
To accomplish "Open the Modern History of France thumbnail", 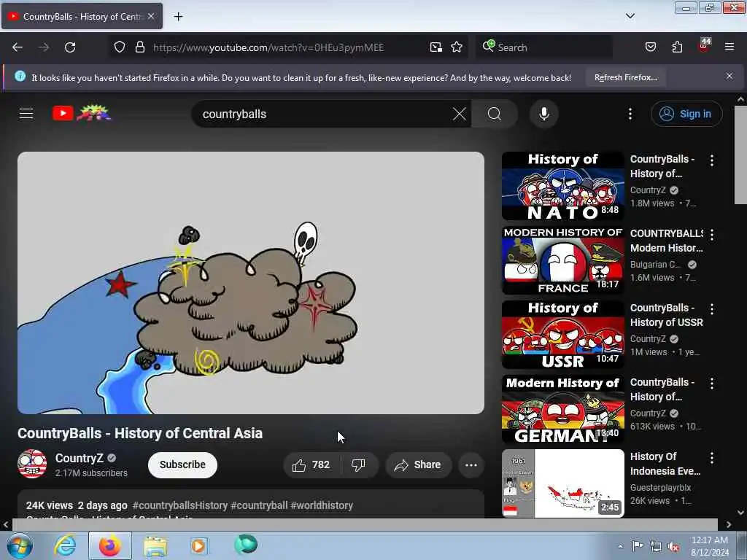I will pos(562,260).
